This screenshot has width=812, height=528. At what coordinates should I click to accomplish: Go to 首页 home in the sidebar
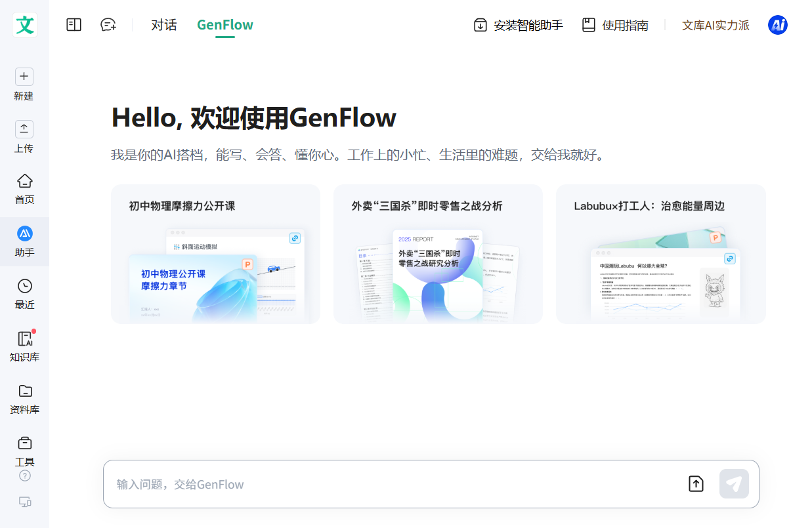click(x=24, y=190)
